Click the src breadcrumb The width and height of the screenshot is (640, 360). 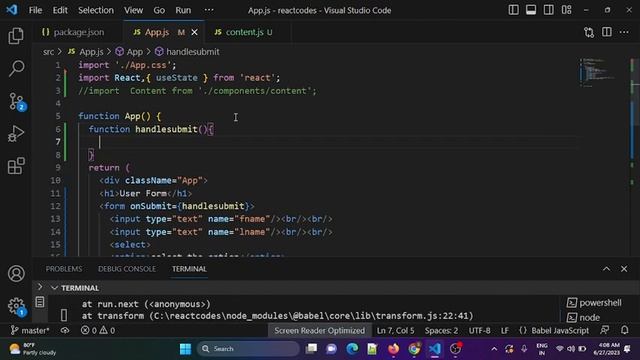tap(48, 52)
